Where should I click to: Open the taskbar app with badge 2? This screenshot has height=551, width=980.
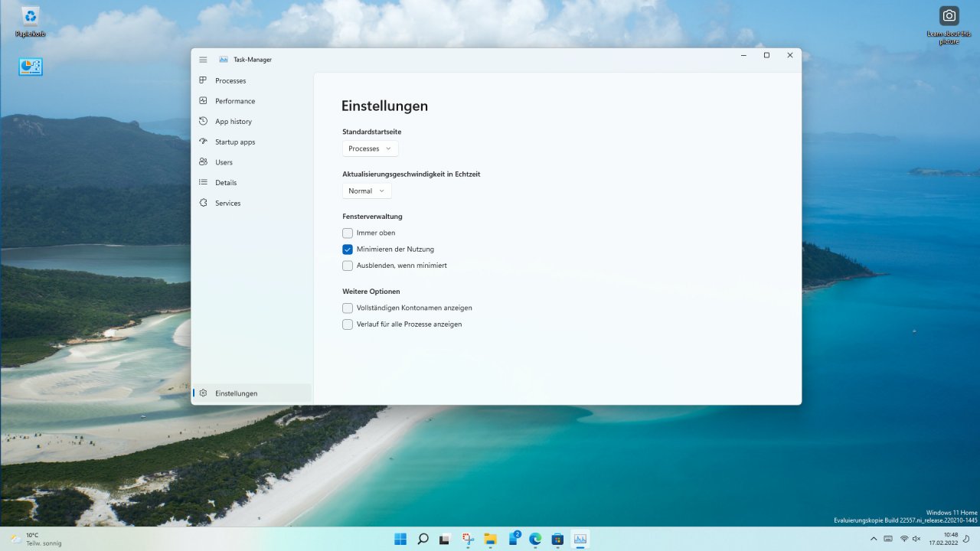[x=513, y=539]
